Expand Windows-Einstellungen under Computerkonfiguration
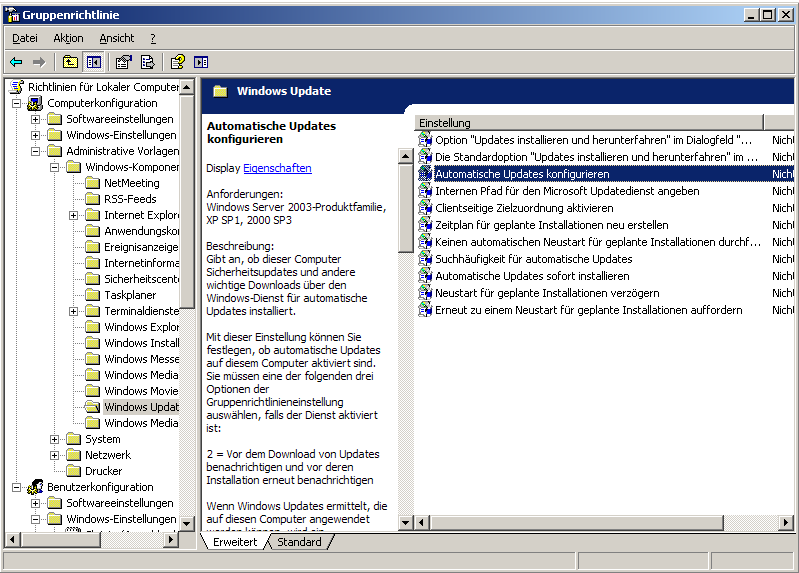This screenshot has height=573, width=799. click(x=35, y=135)
